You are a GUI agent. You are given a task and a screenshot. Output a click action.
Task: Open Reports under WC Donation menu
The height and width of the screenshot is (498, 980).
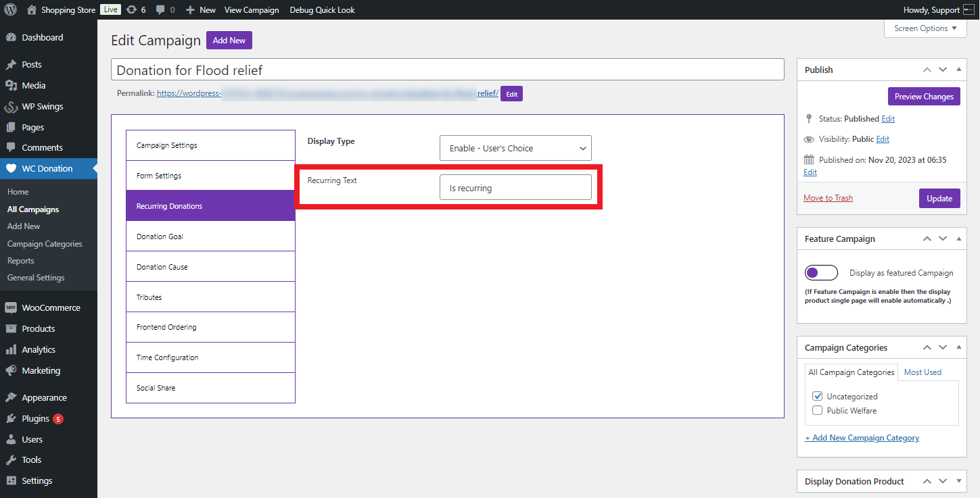point(21,261)
